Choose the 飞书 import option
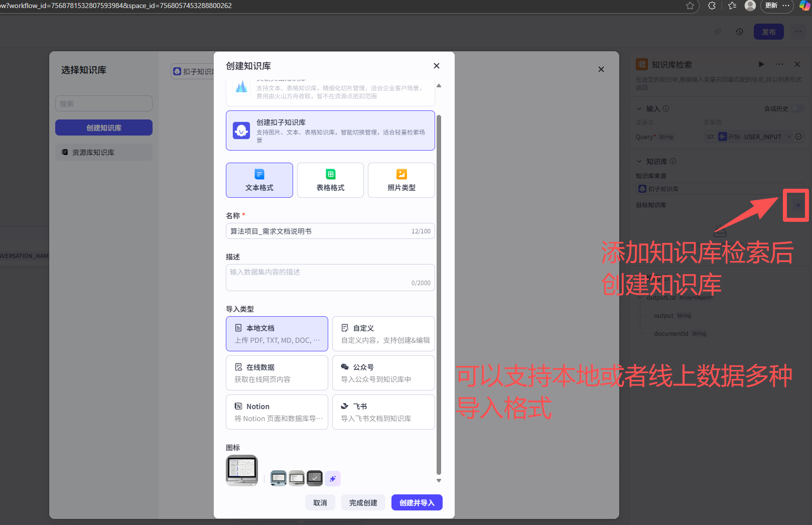Screen dimensions: 812x525 (383, 412)
